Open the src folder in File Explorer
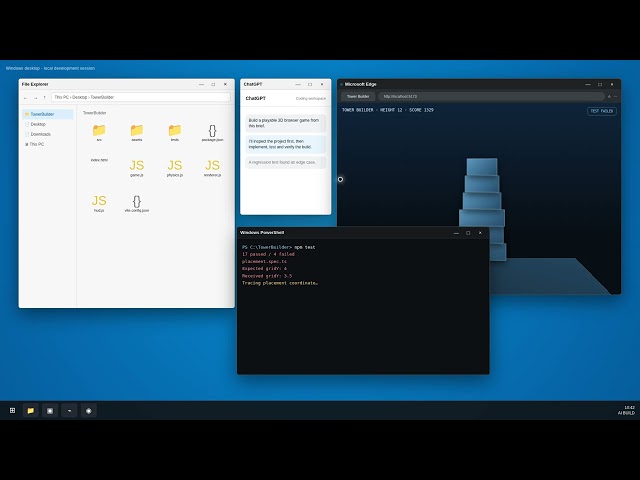Image resolution: width=640 pixels, height=480 pixels. pos(99,131)
